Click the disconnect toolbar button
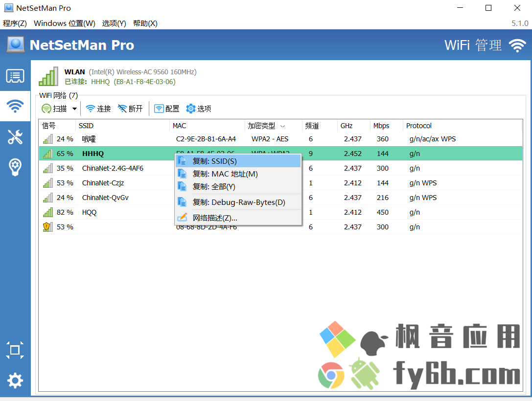 click(130, 109)
